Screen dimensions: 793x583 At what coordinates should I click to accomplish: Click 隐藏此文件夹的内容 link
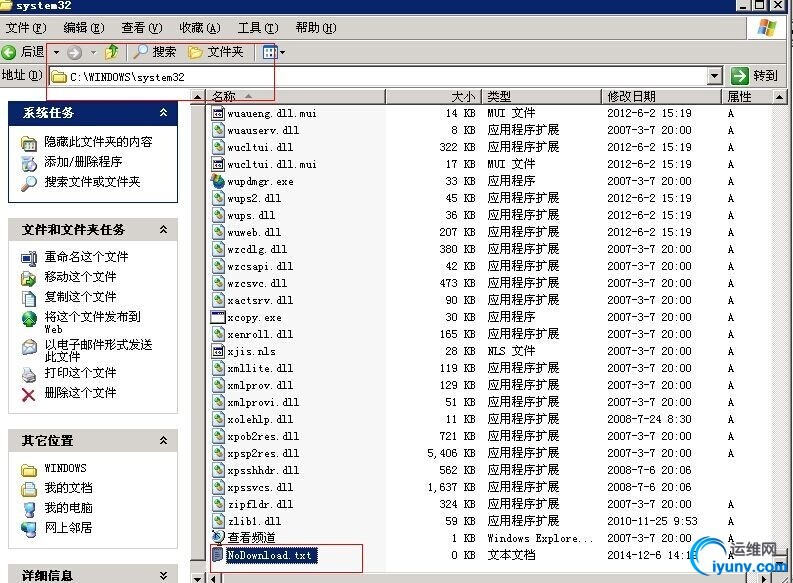coord(98,142)
